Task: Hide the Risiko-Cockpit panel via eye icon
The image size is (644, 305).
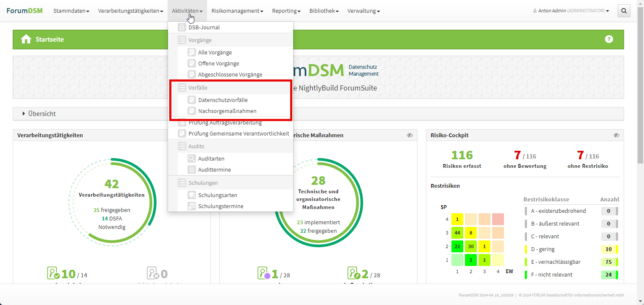Action: [616, 135]
